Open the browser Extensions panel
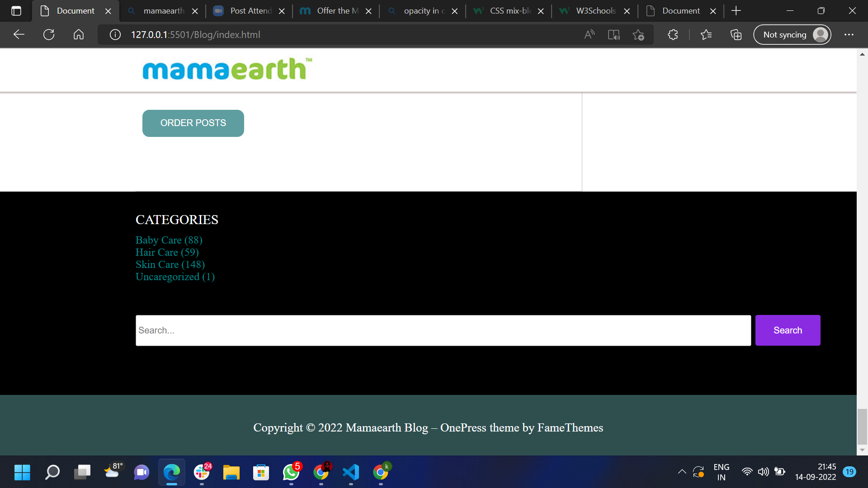868x488 pixels. pyautogui.click(x=673, y=34)
